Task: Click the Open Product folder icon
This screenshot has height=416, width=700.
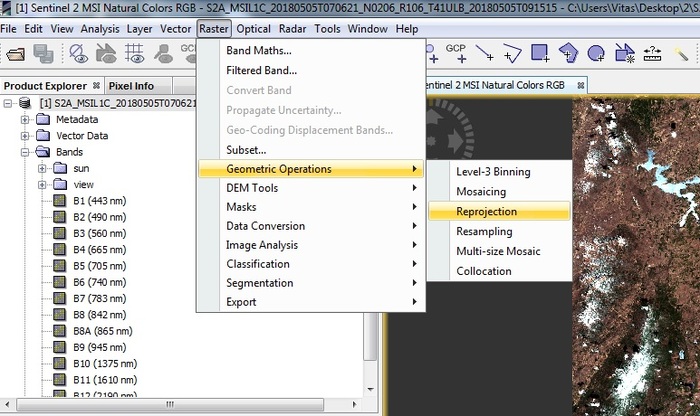Action: [15, 52]
